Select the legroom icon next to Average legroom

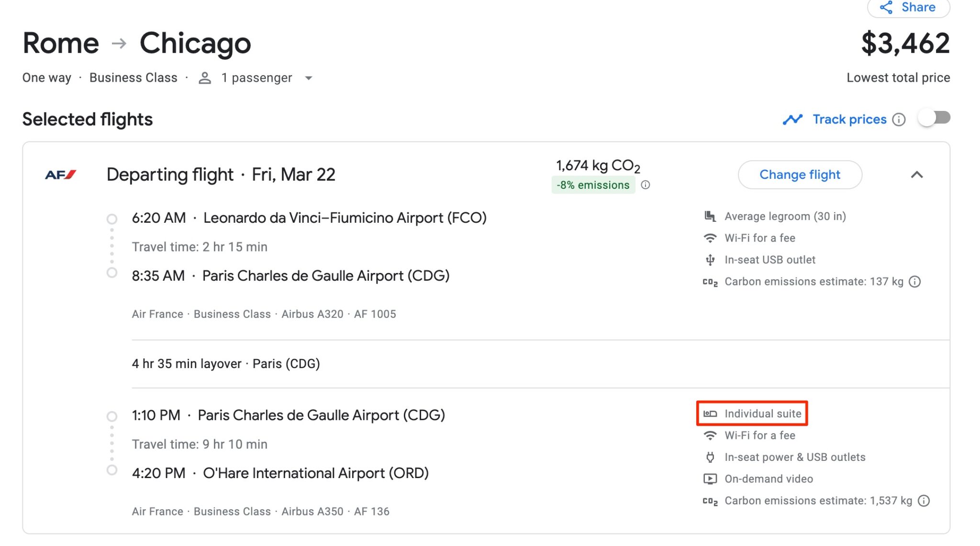(711, 216)
